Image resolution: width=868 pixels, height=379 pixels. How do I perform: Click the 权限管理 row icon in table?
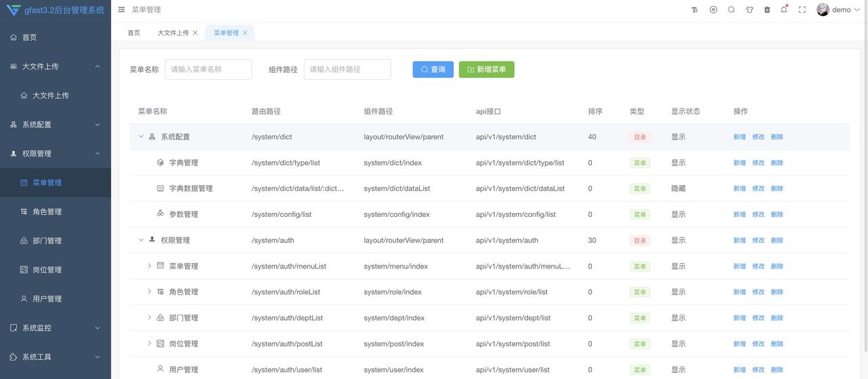[153, 239]
